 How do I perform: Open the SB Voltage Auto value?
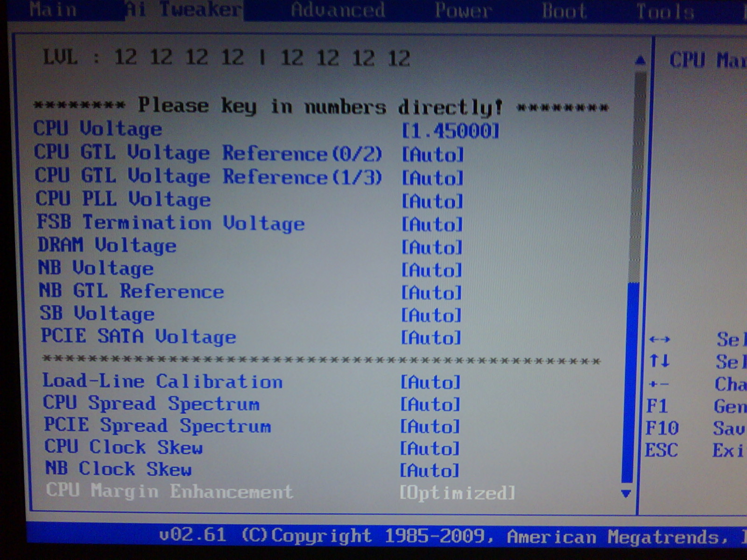click(x=431, y=315)
